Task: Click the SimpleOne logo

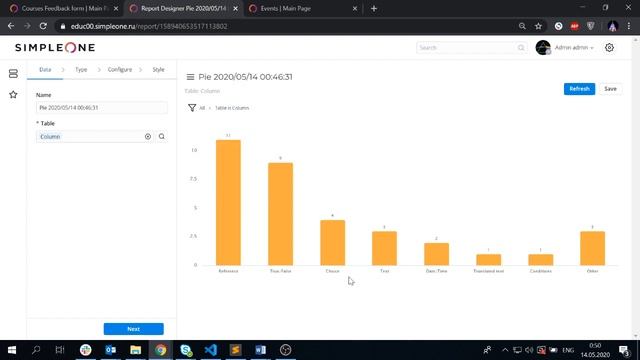Action: point(55,48)
